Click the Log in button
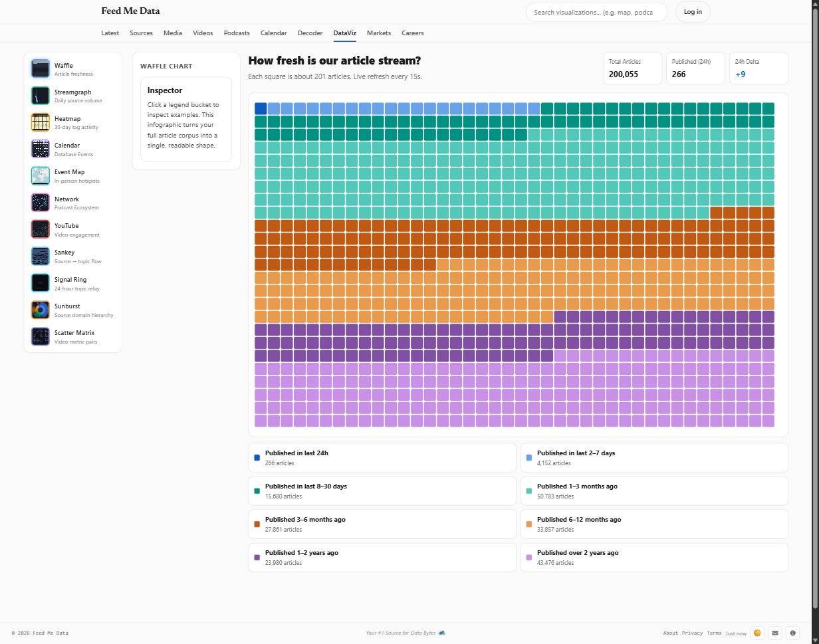The image size is (819, 644). point(693,12)
